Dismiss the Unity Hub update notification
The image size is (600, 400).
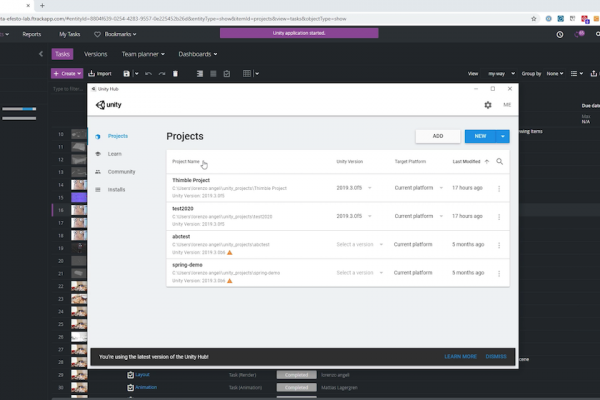coord(496,357)
